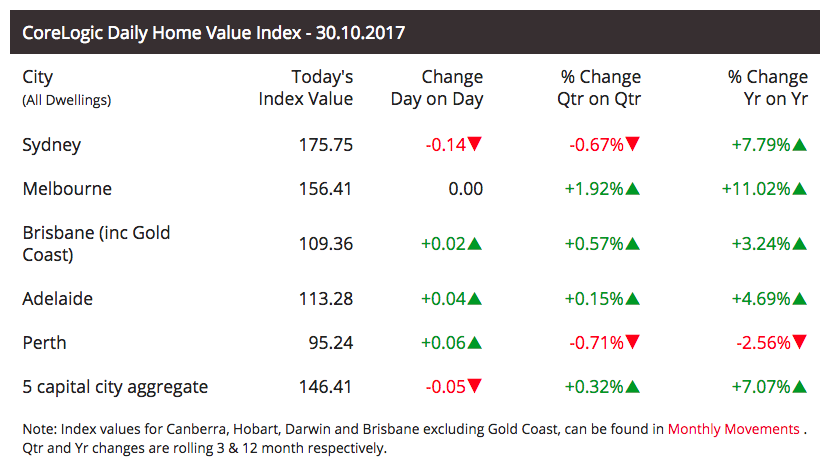Image resolution: width=830 pixels, height=476 pixels.
Task: Click the green up arrow for Melbourne quarterly change
Action: 633,189
